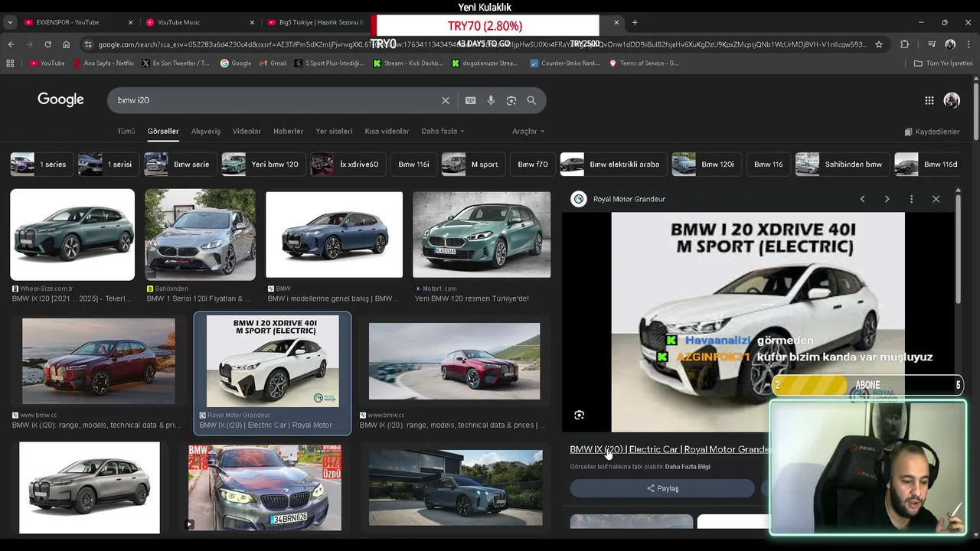
Task: Select the Kısa videolar search tab
Action: click(x=387, y=132)
